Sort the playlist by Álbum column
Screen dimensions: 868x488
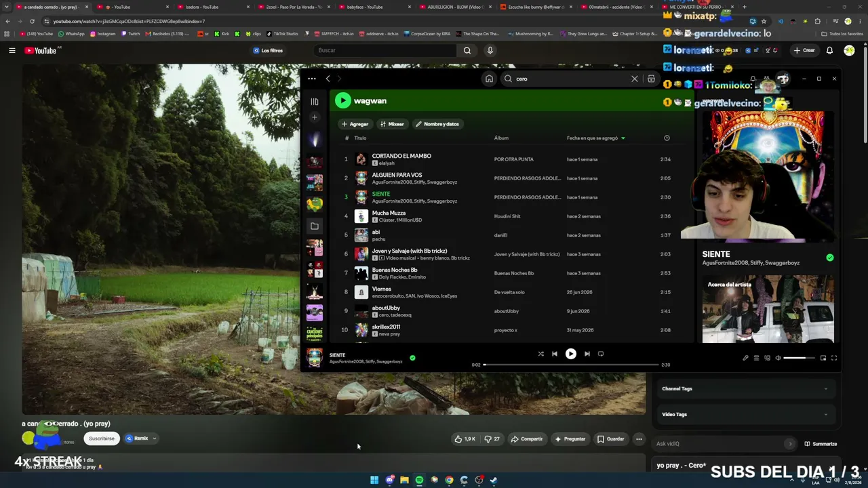501,138
